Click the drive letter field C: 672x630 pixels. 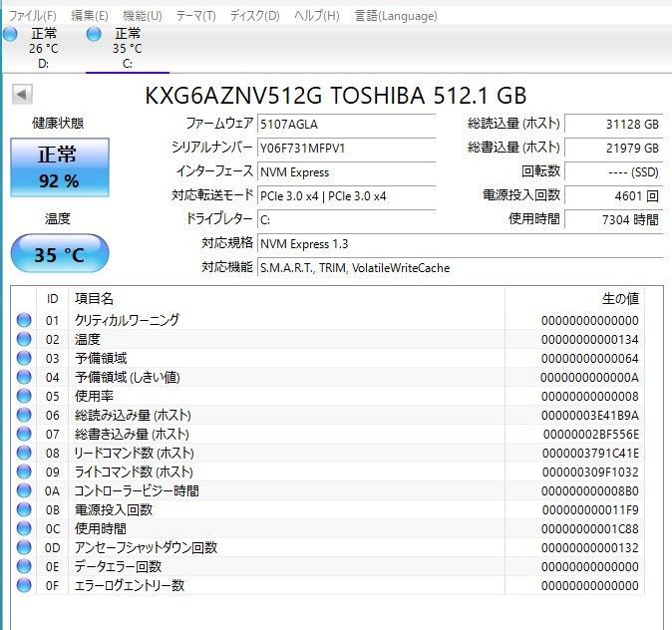346,220
